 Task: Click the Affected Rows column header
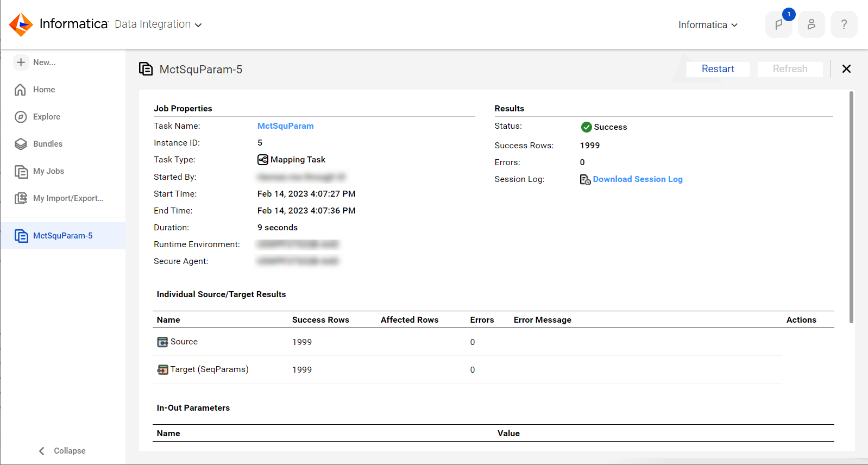(x=410, y=320)
